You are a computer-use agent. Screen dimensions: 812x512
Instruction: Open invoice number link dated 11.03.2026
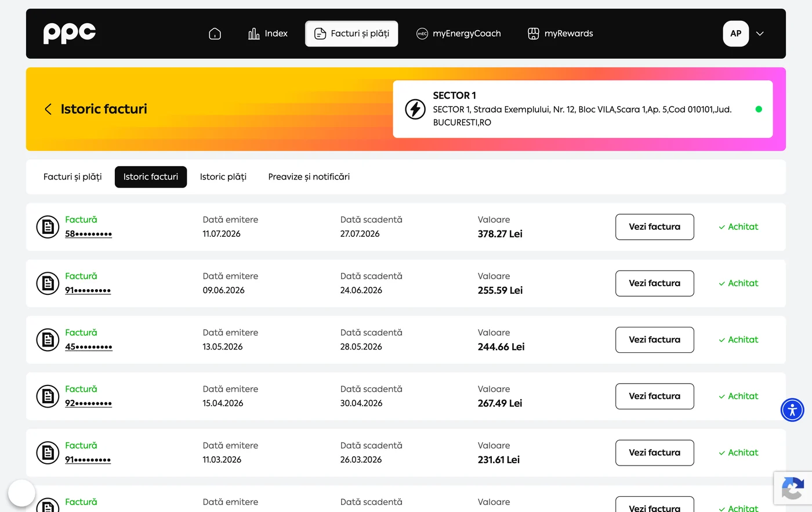tap(88, 459)
